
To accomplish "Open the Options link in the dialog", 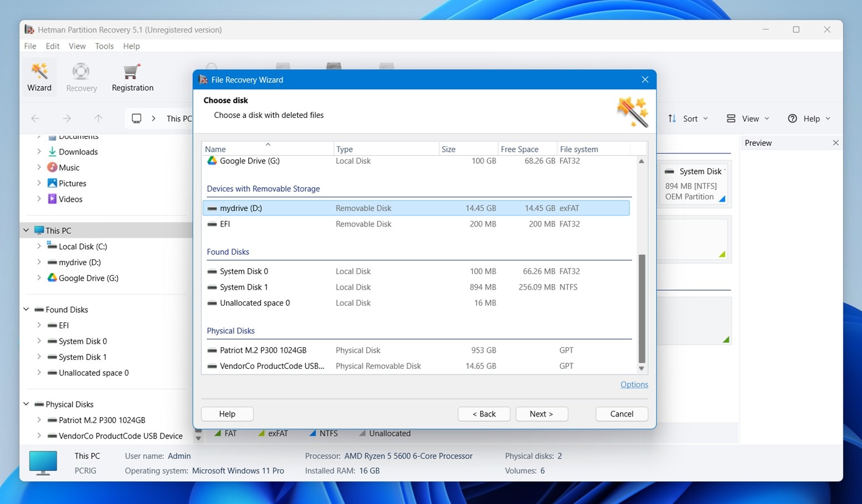I will (634, 384).
